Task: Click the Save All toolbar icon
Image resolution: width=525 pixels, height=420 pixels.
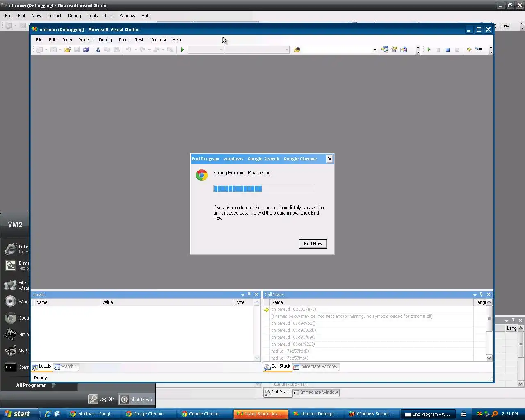Action: click(x=86, y=50)
